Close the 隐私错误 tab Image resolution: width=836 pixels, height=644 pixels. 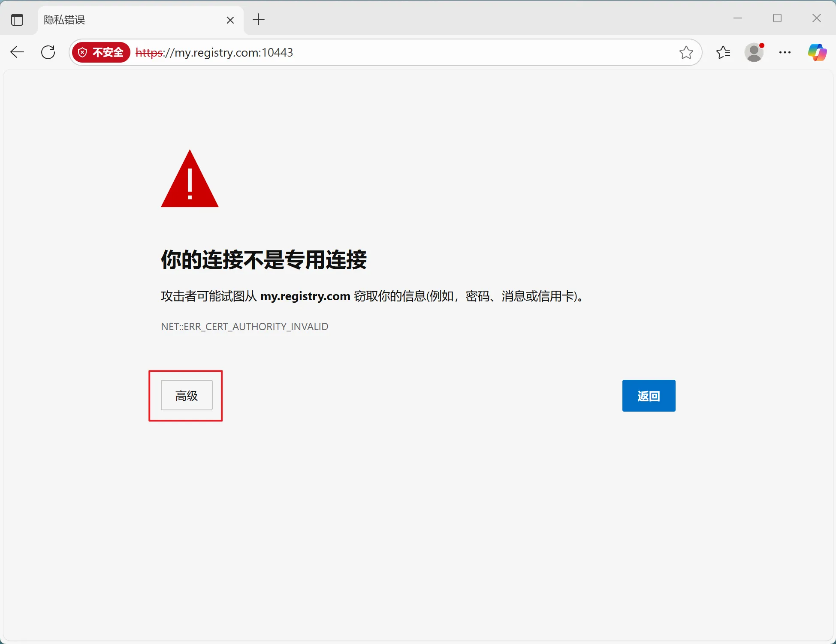coord(230,20)
